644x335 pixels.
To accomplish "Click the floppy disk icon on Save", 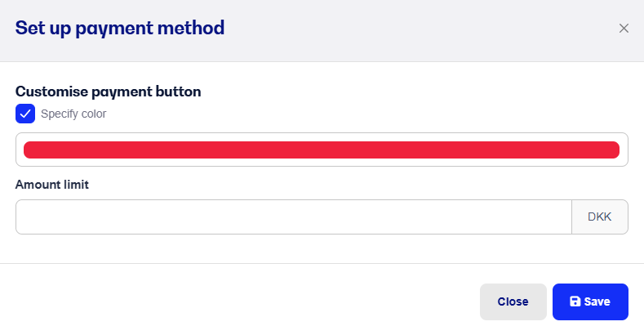I will tap(575, 301).
